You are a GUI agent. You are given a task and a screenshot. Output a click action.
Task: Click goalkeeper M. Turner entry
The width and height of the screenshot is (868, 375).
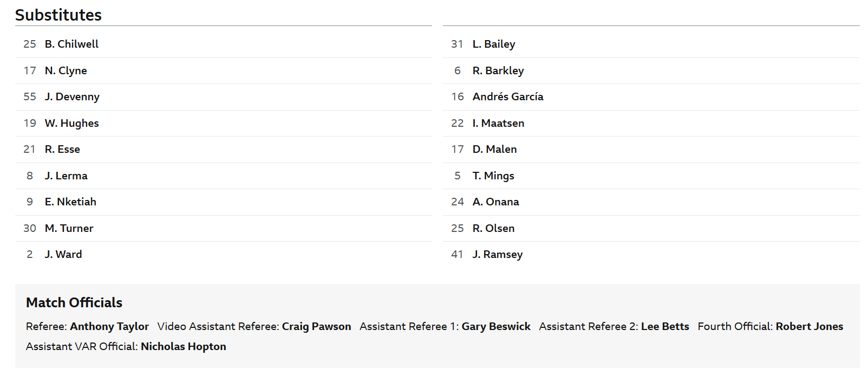69,228
